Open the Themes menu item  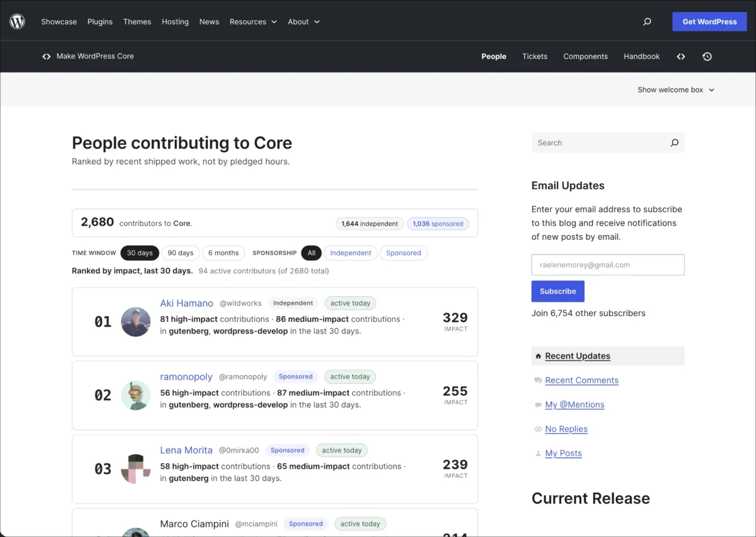(x=137, y=21)
